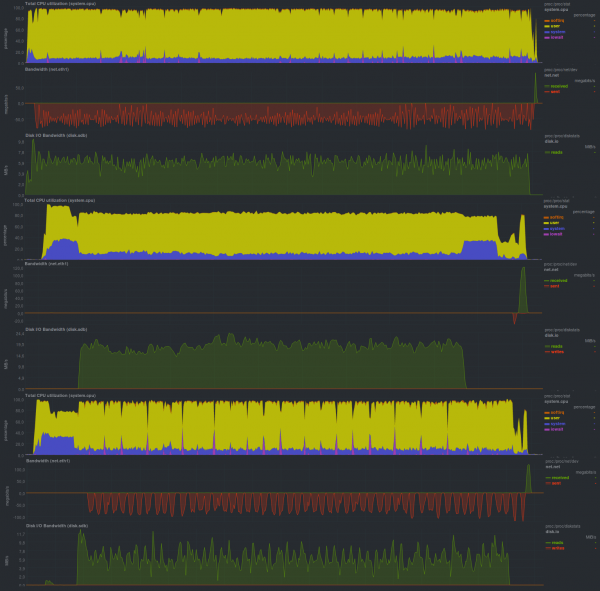
Task: Hide 'sent' series in first Bandwidth chart
Action: (553, 92)
